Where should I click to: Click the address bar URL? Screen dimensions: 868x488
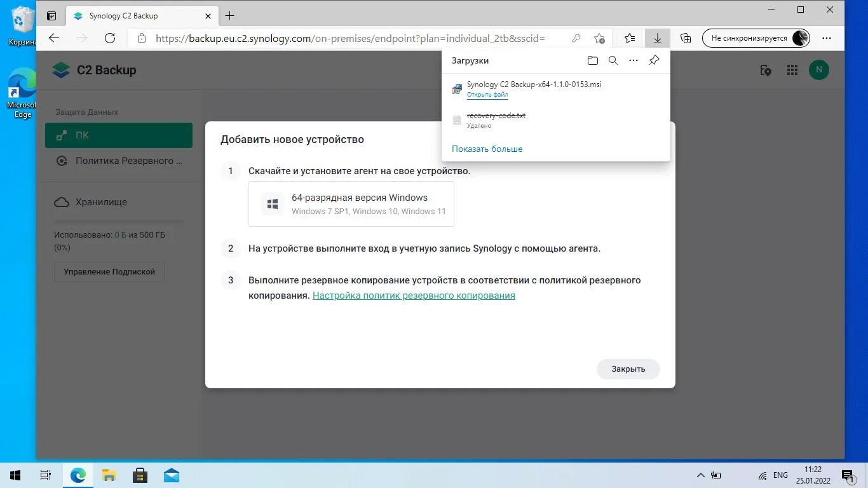(x=350, y=38)
